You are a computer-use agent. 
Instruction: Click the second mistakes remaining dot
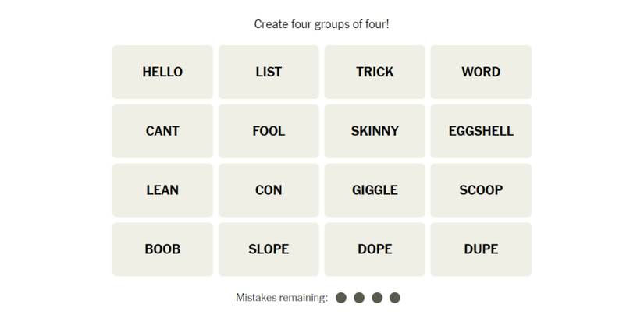(x=359, y=298)
